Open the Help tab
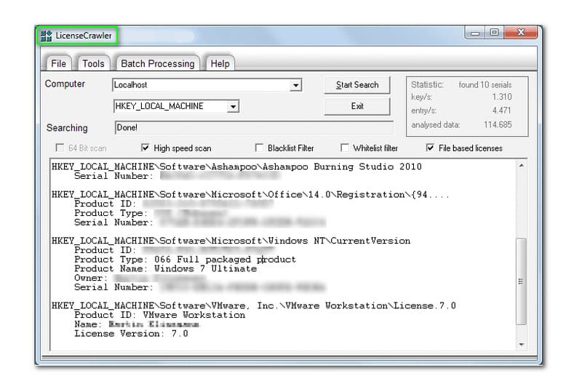The height and width of the screenshot is (392, 582). [220, 63]
